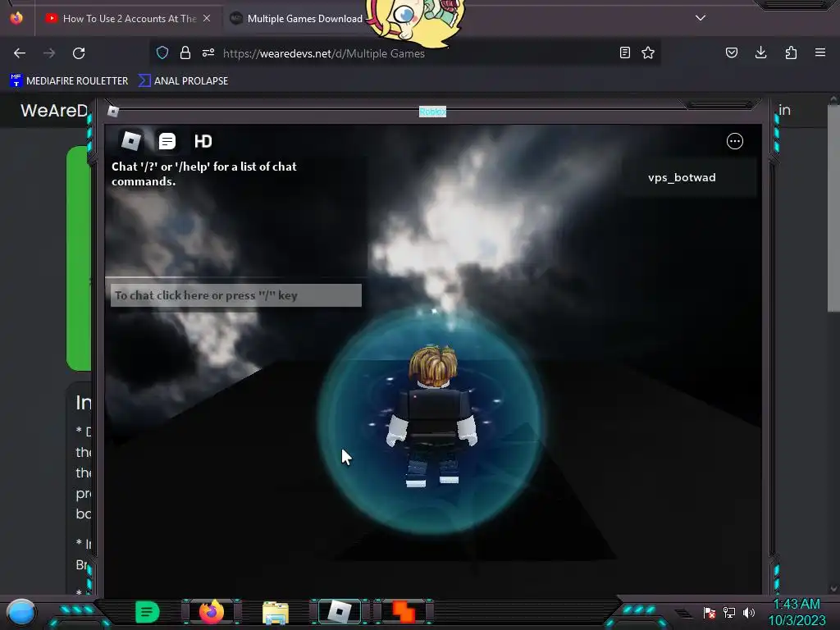Open the Roblox three-dots options menu

pyautogui.click(x=734, y=141)
